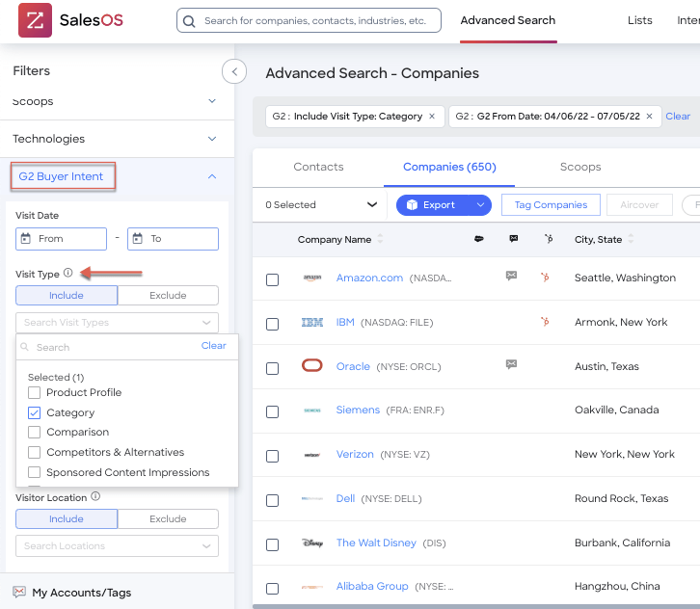Click the Visitor Location info icon
Image resolution: width=700 pixels, height=609 pixels.
[95, 496]
